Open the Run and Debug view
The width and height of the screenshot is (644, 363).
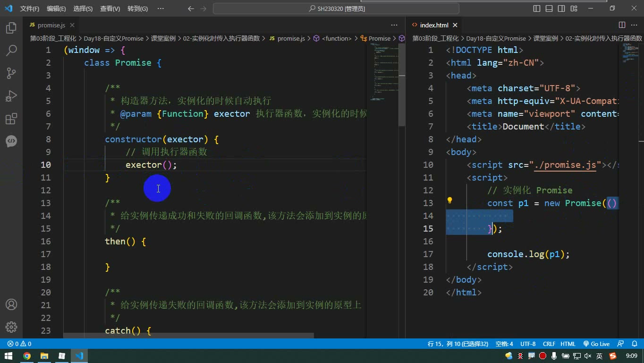pos(11,96)
